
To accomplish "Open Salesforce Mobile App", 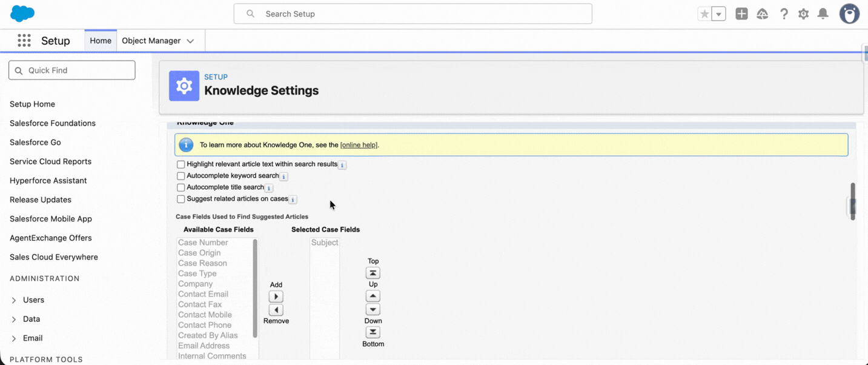I will pos(51,219).
